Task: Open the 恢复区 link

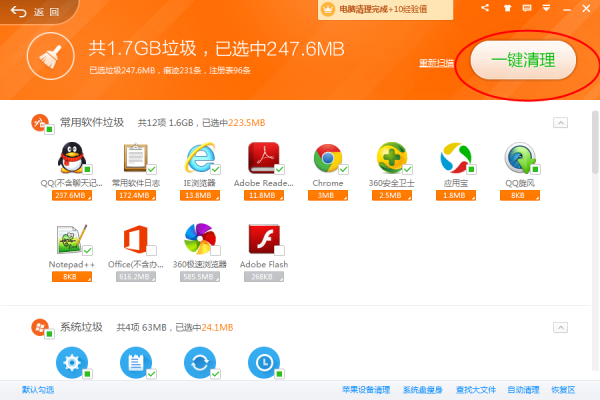Action: [x=563, y=390]
